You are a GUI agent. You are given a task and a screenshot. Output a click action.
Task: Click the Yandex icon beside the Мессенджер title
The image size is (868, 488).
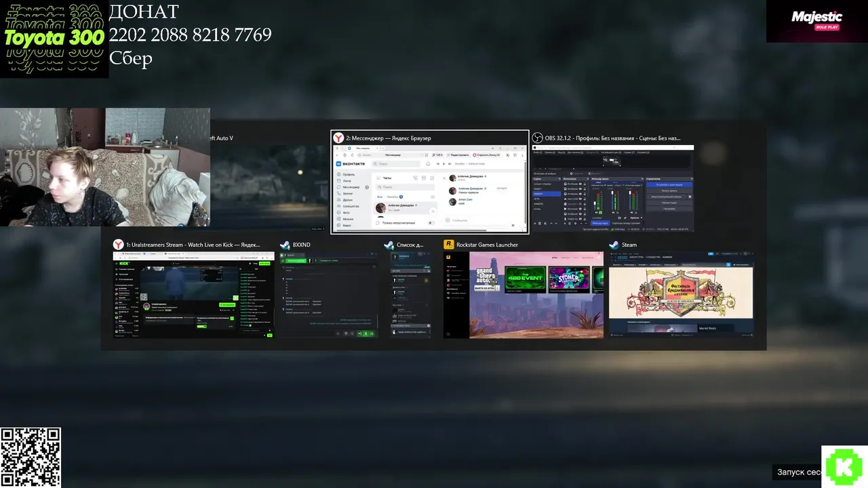(338, 138)
